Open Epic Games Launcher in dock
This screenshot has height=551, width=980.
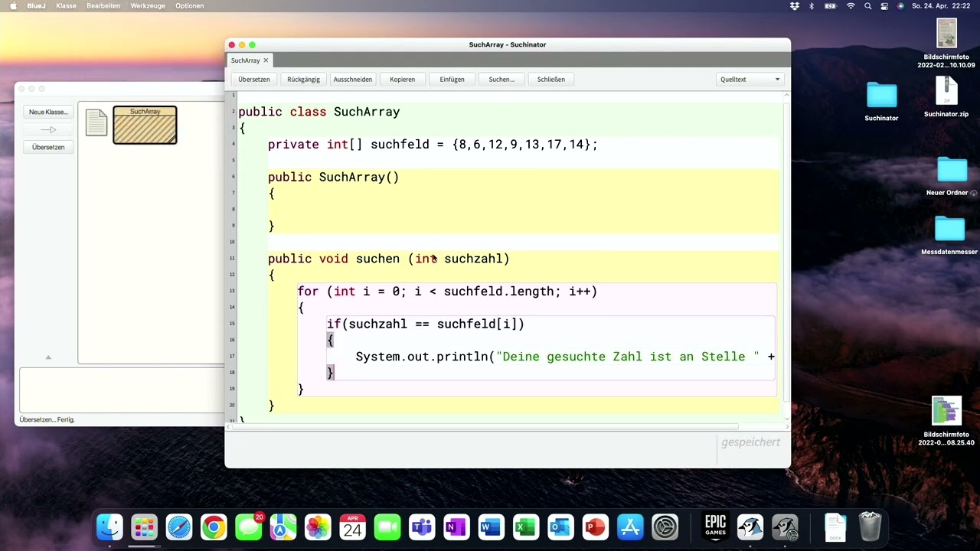point(715,527)
